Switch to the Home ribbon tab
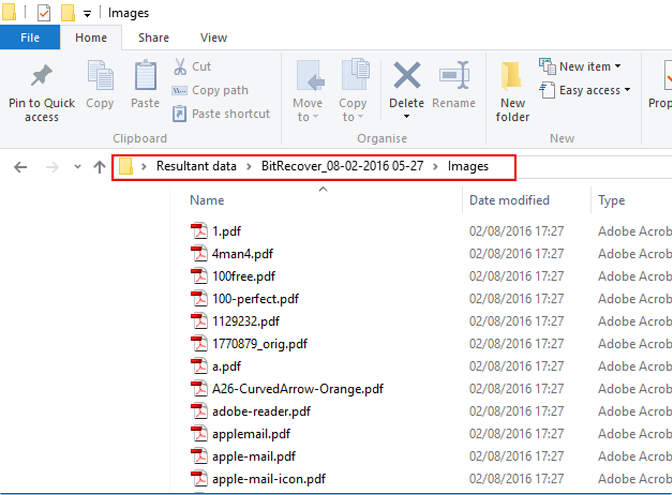The width and height of the screenshot is (672, 495). tap(91, 37)
